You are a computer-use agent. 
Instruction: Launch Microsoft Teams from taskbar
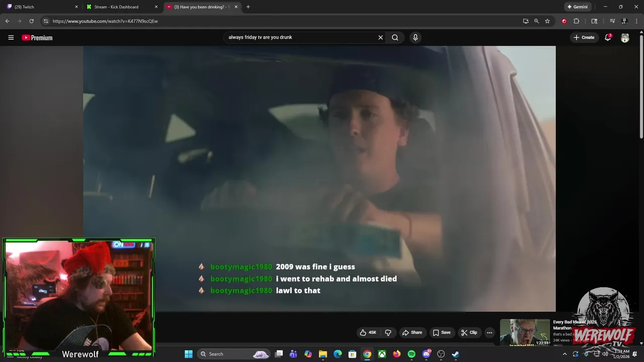point(293,354)
